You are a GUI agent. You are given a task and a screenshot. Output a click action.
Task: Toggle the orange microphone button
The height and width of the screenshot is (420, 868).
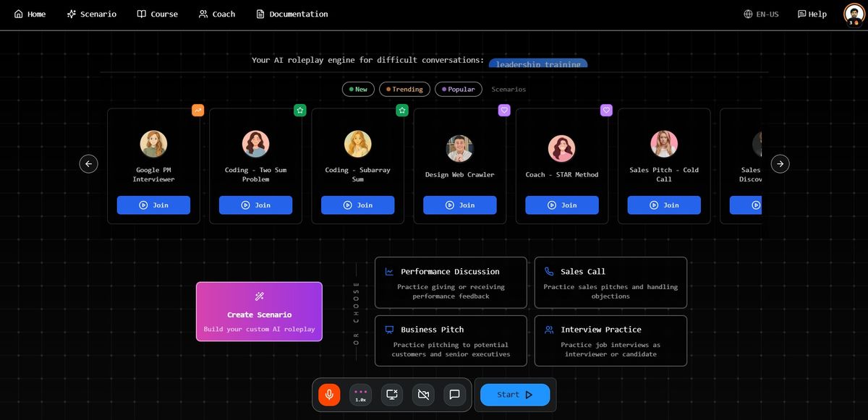[329, 395]
